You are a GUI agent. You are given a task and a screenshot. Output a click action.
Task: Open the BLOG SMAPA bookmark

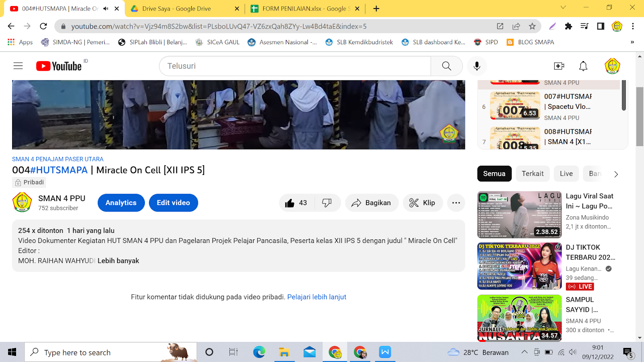click(x=530, y=42)
